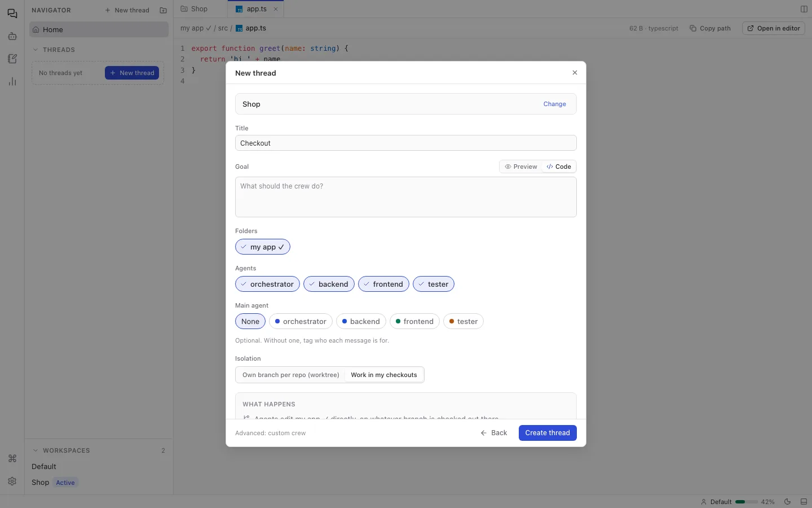The image size is (812, 508).
Task: Switch Goal editor to Code
Action: tap(559, 167)
